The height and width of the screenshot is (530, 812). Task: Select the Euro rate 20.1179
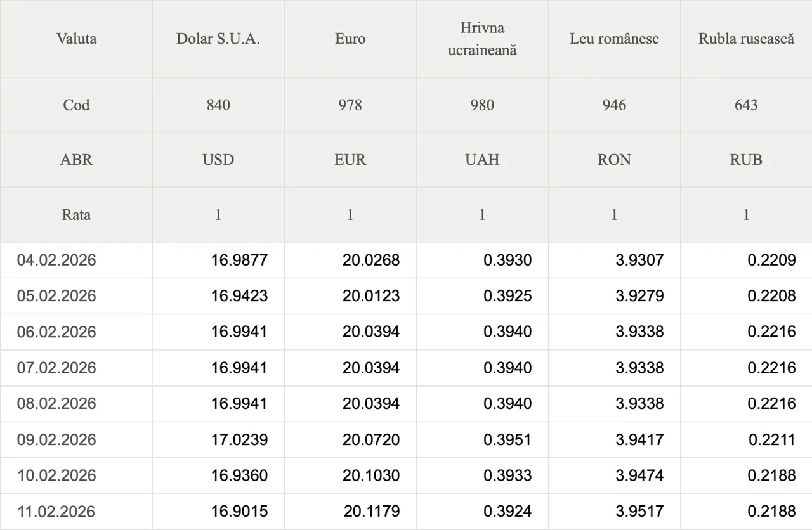click(x=372, y=511)
